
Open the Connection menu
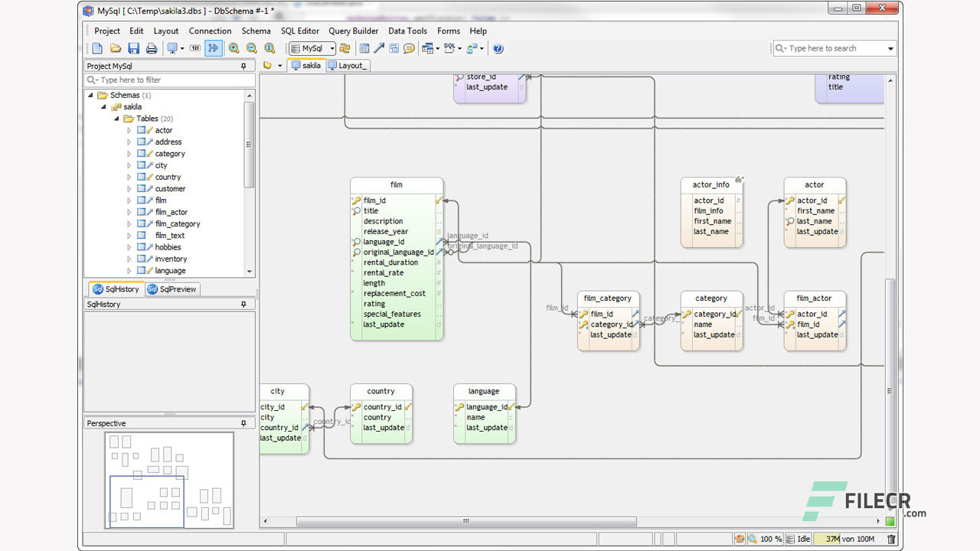[211, 31]
